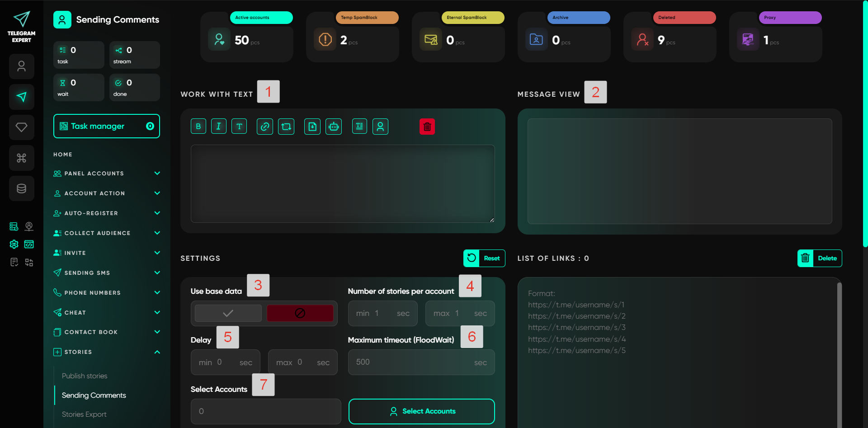
Task: Open the paper plane sidebar section
Action: point(21,97)
